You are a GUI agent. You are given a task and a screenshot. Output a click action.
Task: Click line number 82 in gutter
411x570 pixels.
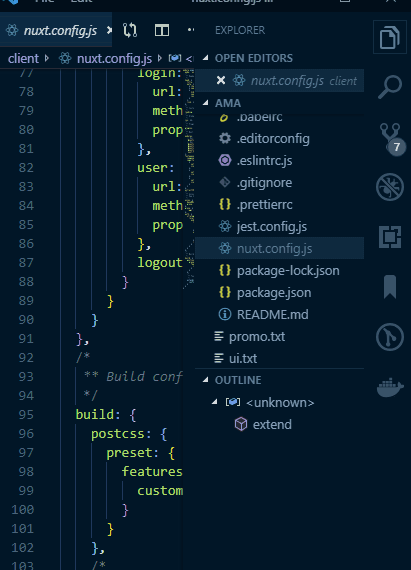point(26,168)
